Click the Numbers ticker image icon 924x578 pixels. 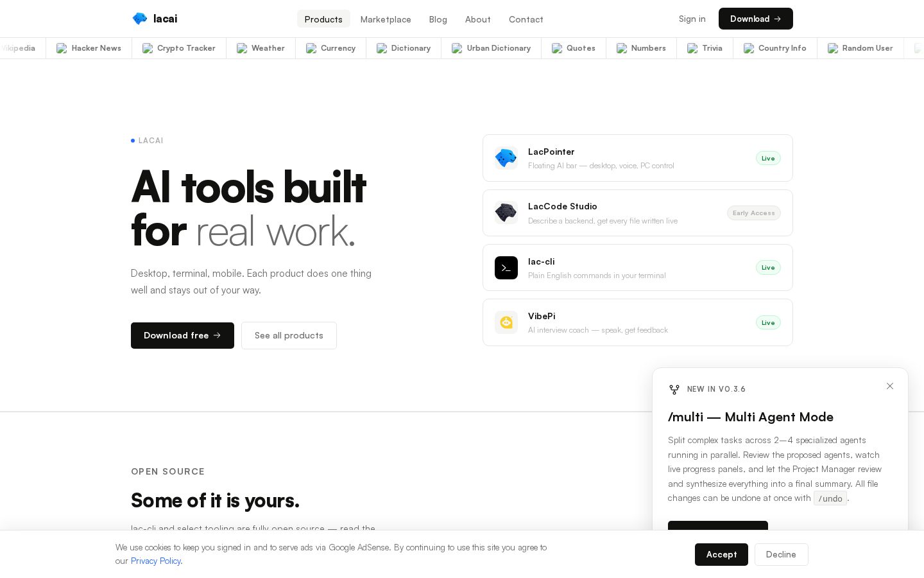tap(622, 48)
